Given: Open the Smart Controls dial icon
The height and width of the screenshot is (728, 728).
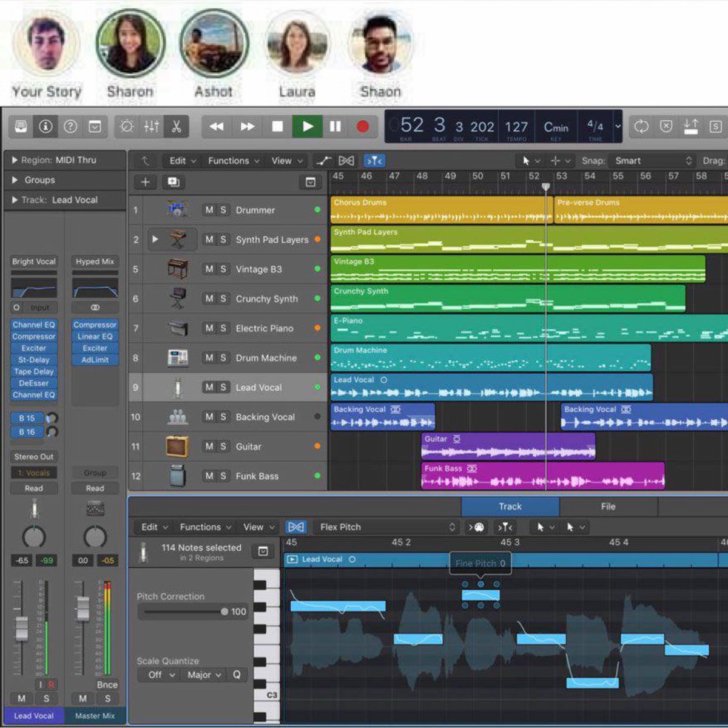Looking at the screenshot, I should click(x=127, y=127).
